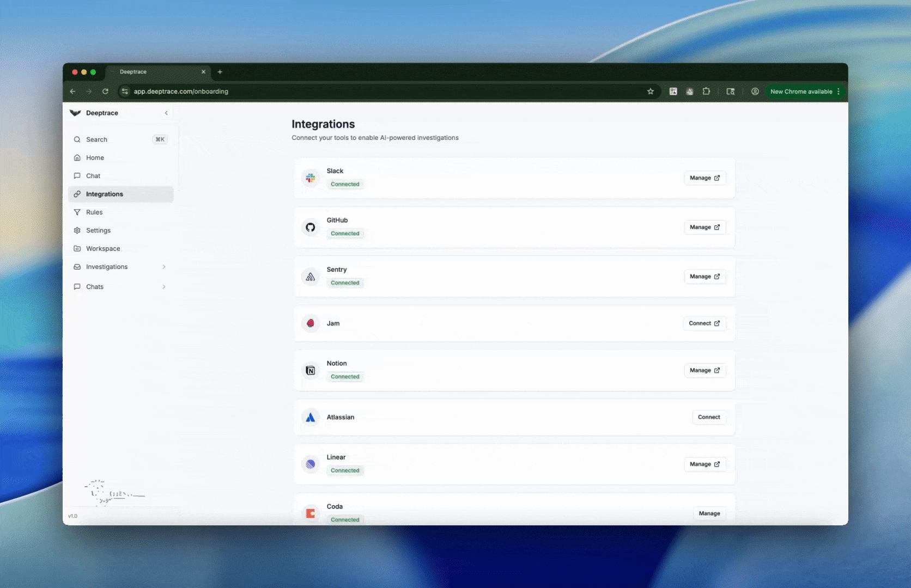Image resolution: width=911 pixels, height=588 pixels.
Task: Click the GitHub integration icon
Action: [311, 227]
